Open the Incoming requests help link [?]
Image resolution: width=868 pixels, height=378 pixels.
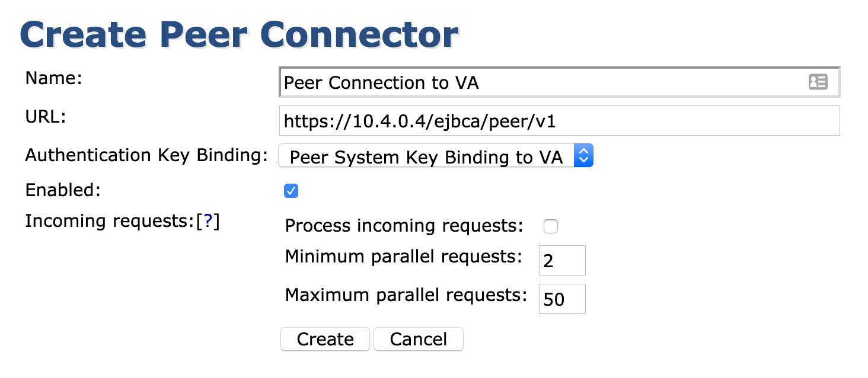(208, 221)
